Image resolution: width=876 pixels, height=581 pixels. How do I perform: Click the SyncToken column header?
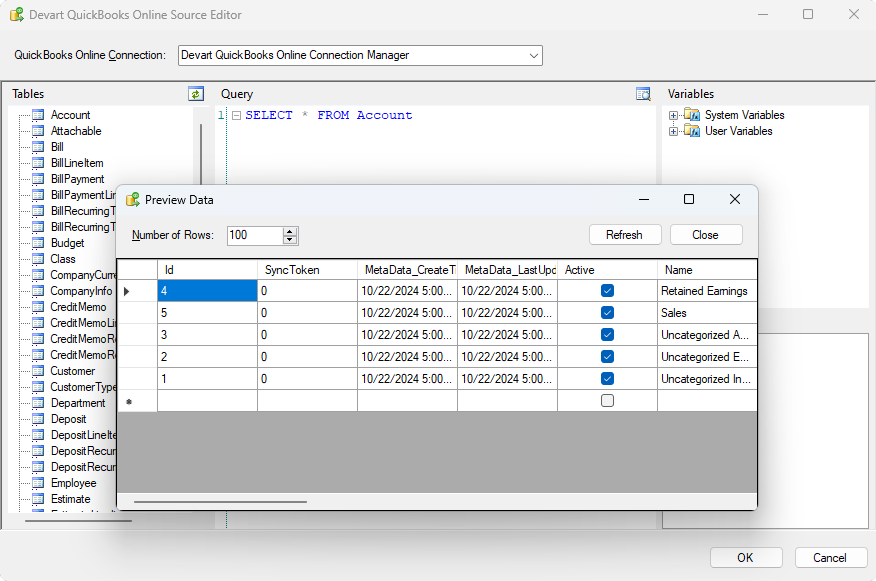306,270
